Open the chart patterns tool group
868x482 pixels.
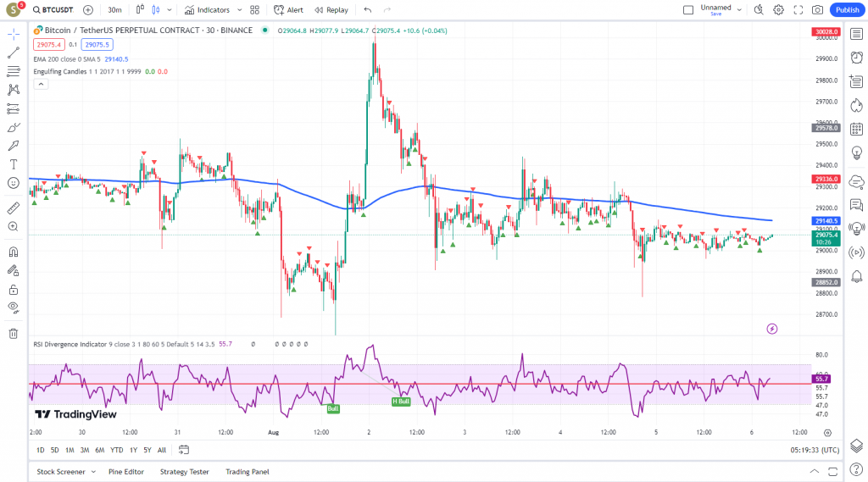pos(14,90)
